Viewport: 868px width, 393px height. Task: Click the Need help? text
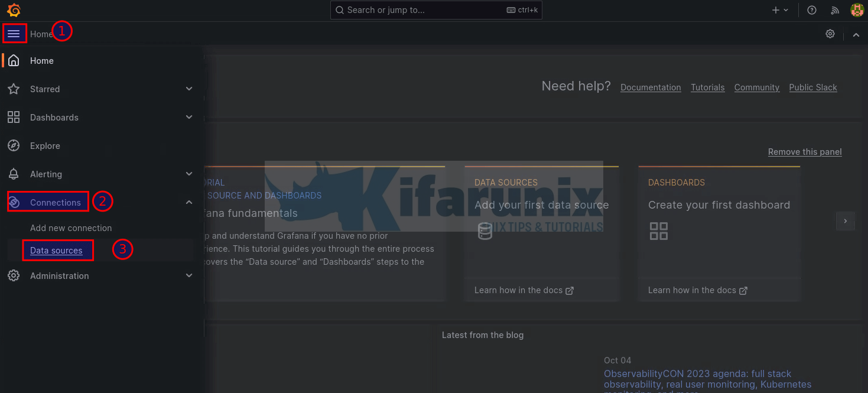tap(576, 86)
